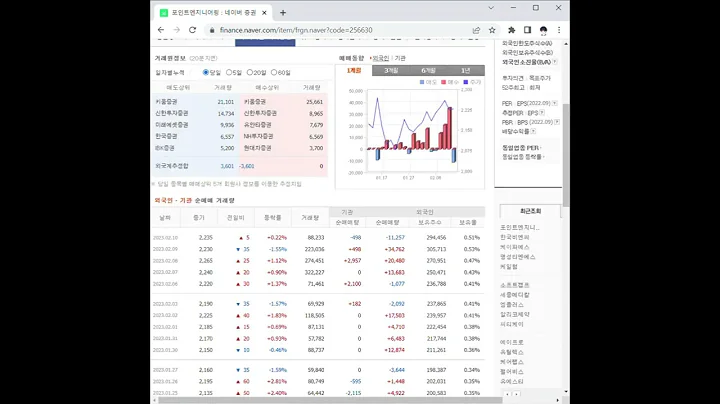
Task: Switch the chart to the 6개월 tab
Action: click(428, 70)
